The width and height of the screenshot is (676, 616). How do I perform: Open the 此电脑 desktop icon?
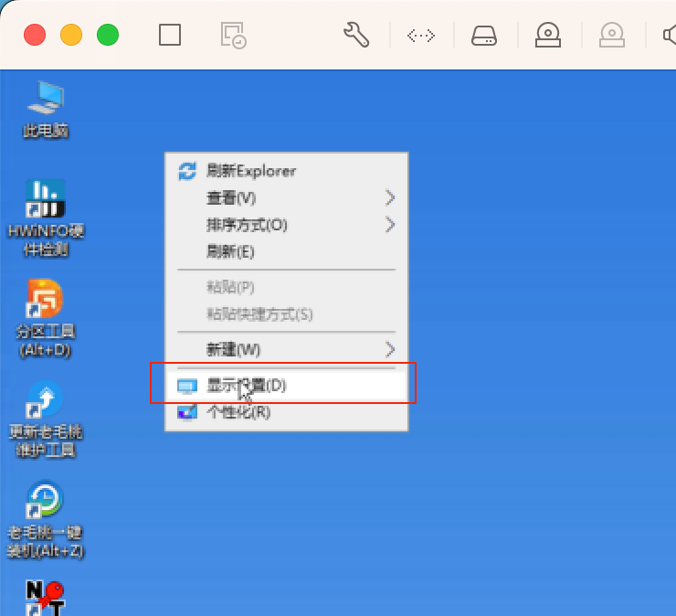pos(46,110)
